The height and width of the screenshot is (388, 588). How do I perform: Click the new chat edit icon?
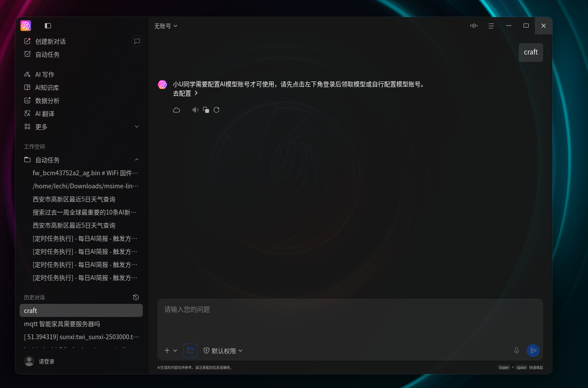click(x=27, y=41)
